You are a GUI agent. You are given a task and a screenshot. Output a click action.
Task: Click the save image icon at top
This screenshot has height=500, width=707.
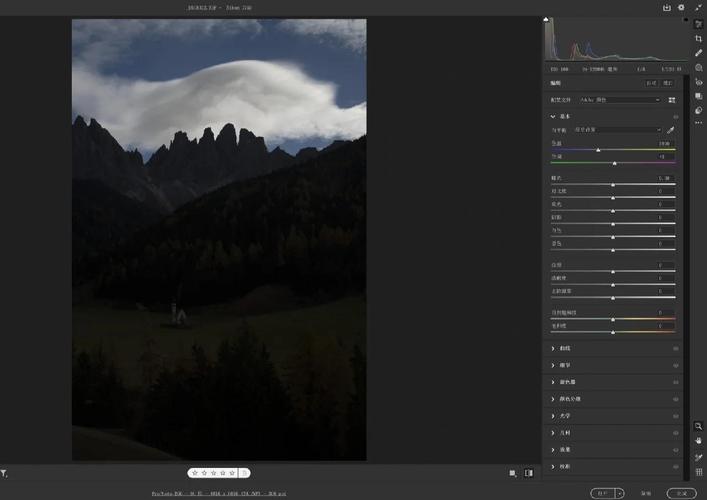coord(666,7)
